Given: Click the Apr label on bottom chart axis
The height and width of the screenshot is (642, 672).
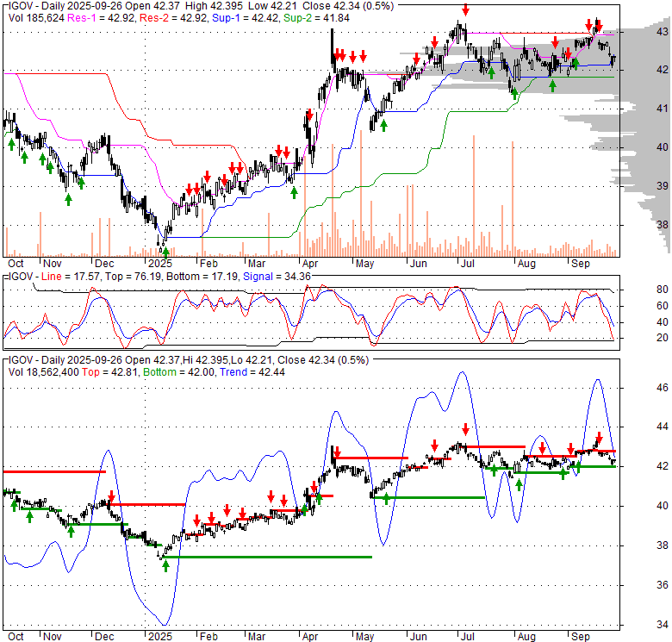Looking at the screenshot, I should (310, 637).
